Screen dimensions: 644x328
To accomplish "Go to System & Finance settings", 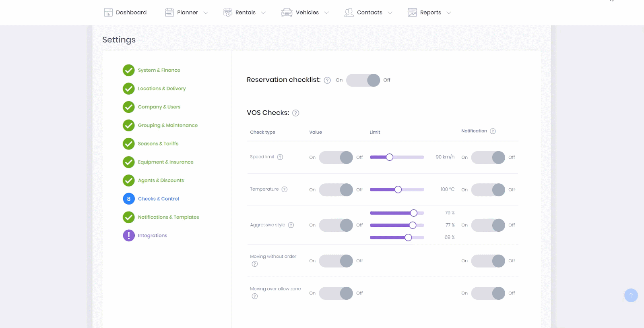I will pyautogui.click(x=159, y=70).
